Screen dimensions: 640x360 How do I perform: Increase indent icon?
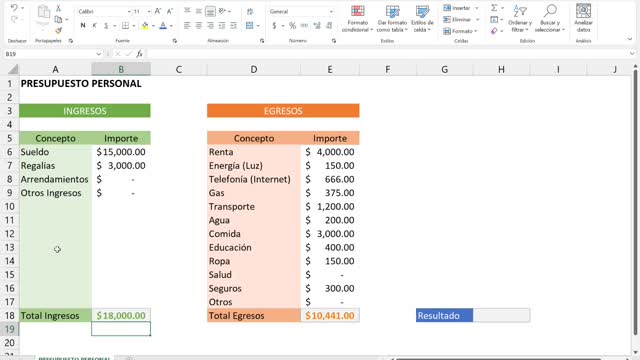click(x=233, y=26)
